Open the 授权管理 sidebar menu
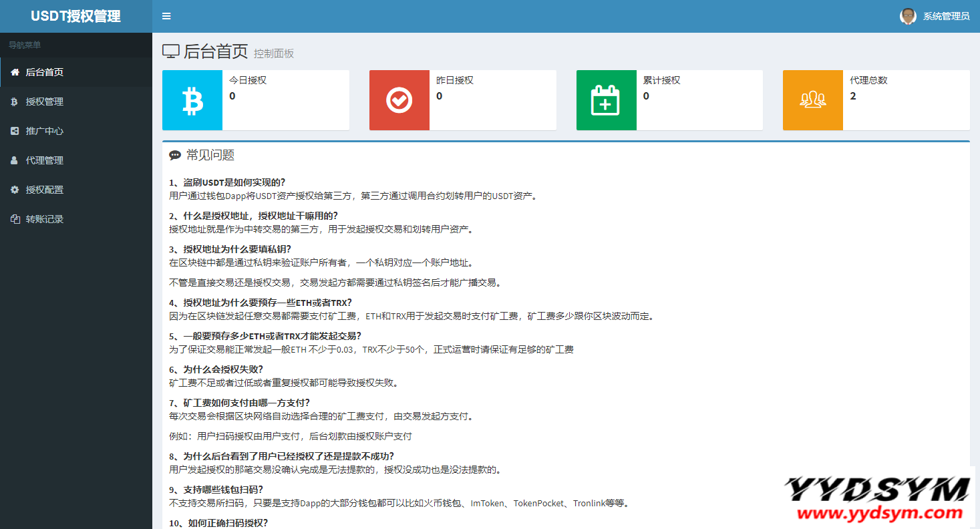Image resolution: width=980 pixels, height=529 pixels. pos(44,102)
